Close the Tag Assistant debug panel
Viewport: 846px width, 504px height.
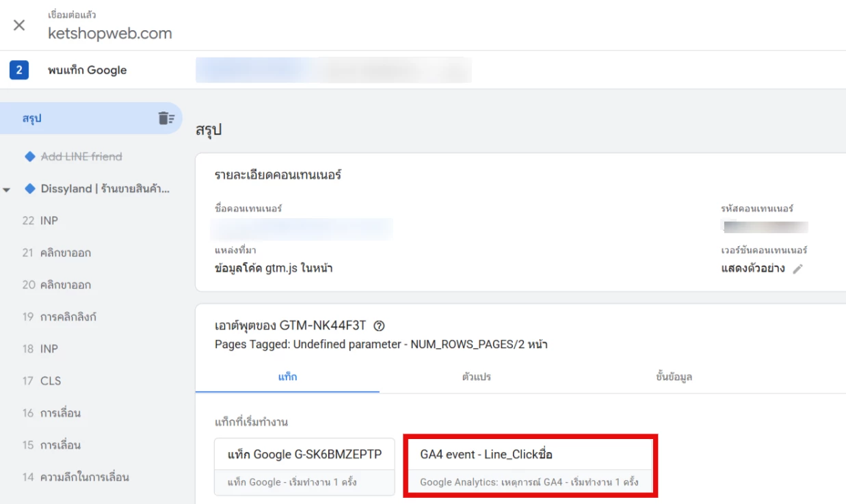[x=19, y=25]
